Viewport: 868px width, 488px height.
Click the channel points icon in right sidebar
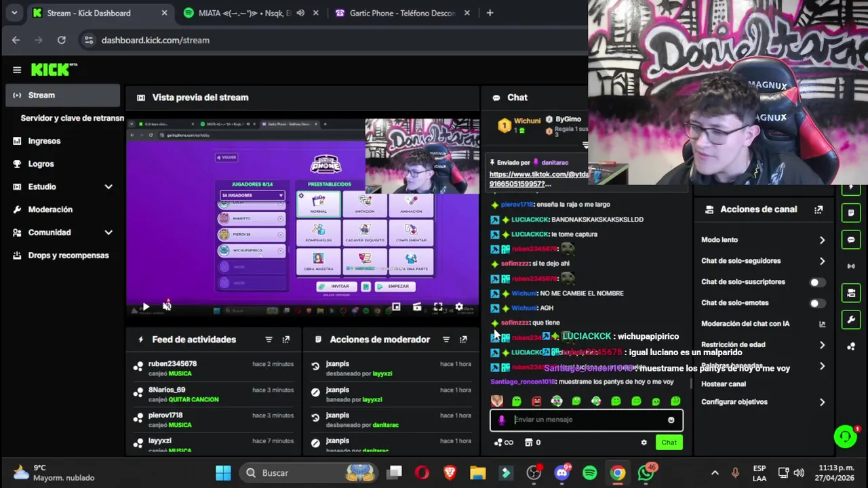(851, 346)
